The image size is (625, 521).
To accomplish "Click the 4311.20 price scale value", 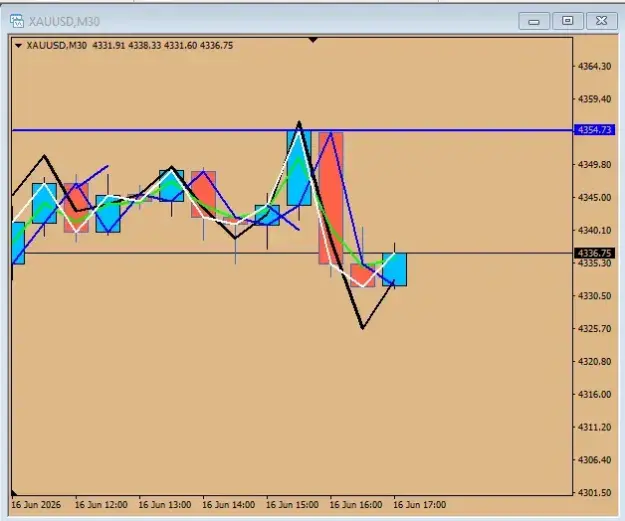I will [594, 427].
